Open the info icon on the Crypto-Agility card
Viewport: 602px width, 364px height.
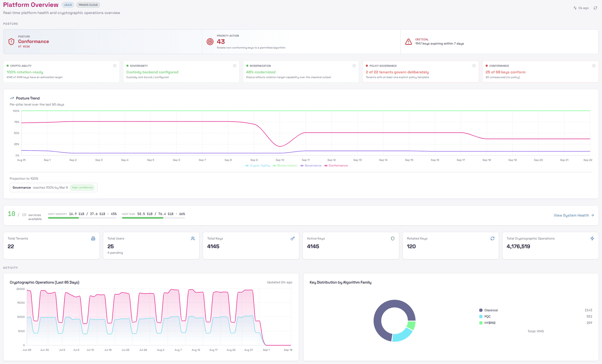pyautogui.click(x=115, y=66)
